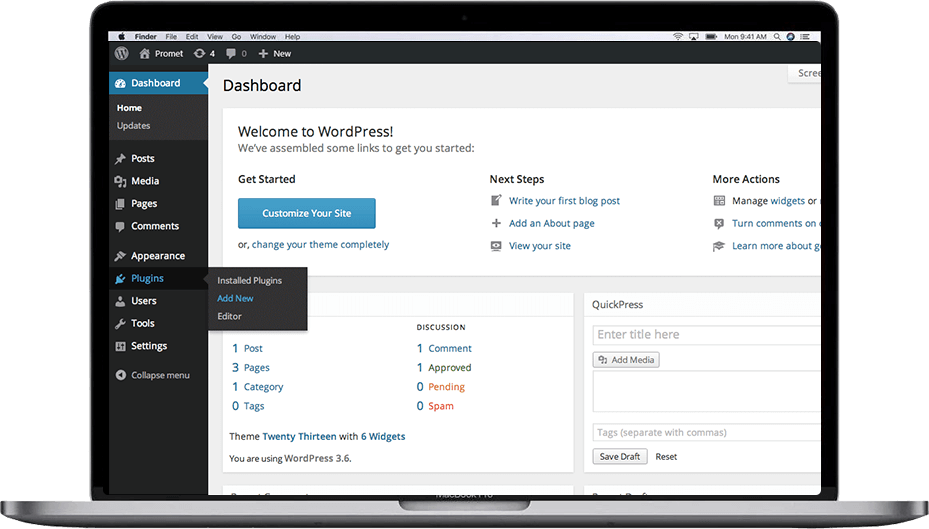Viewport: 929px width, 529px height.
Task: Click the Comments bubble icon in sidebar
Action: click(x=120, y=226)
